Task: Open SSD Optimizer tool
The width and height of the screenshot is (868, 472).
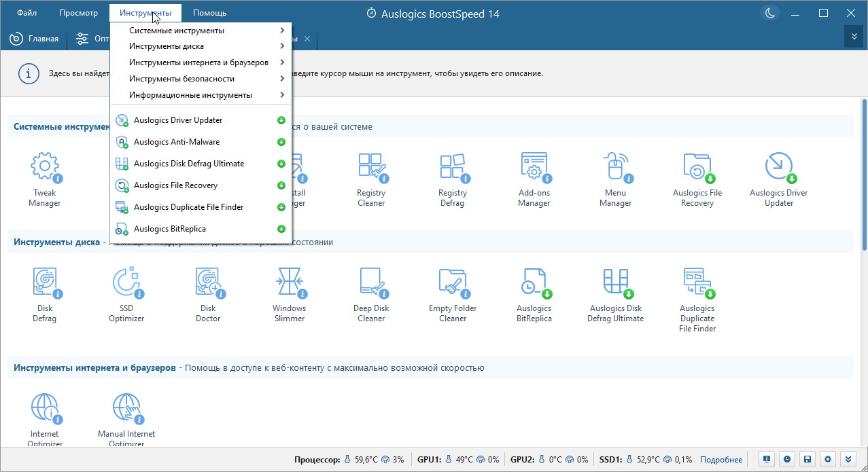Action: 126,295
